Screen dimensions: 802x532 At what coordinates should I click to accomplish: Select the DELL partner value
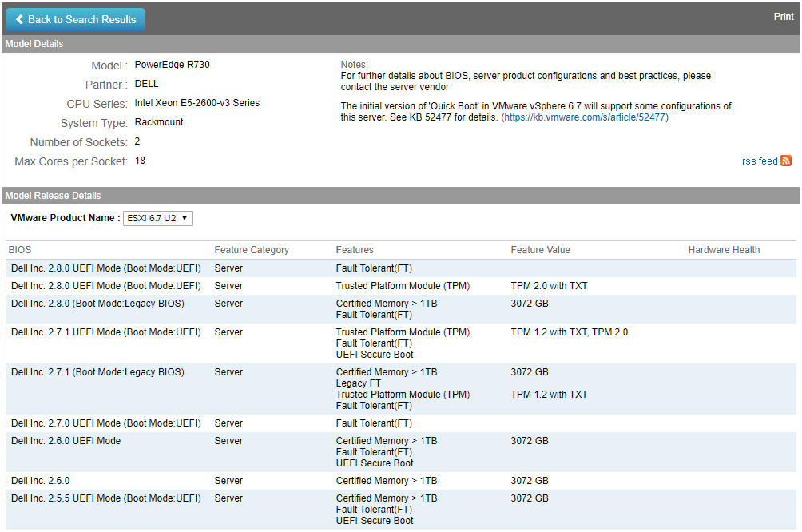146,83
